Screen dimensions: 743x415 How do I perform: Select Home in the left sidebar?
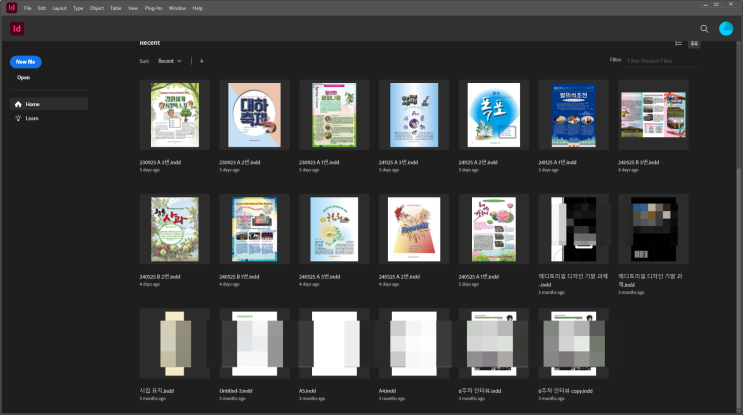pos(49,104)
